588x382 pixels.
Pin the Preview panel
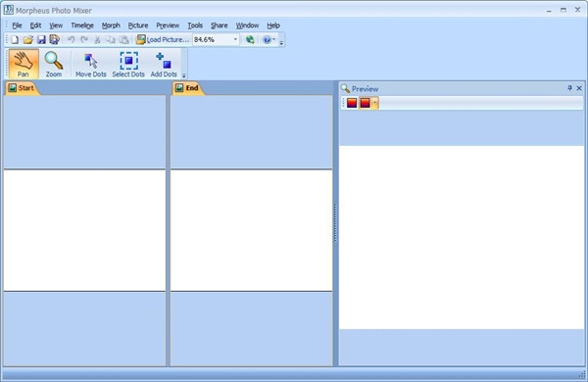(x=569, y=88)
